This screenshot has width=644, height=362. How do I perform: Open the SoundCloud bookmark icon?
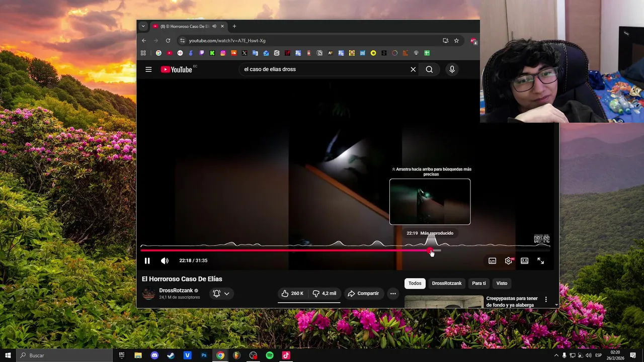coord(234,53)
